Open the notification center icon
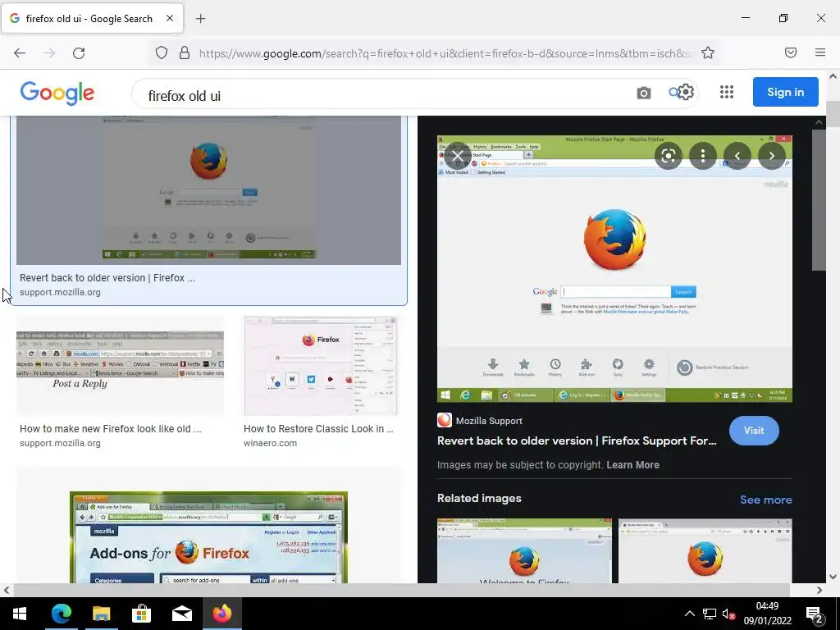 tap(815, 614)
